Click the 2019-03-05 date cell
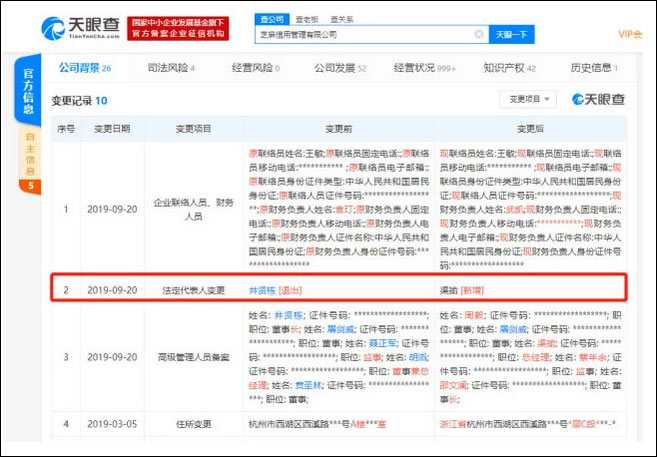The height and width of the screenshot is (457, 657). 112,424
